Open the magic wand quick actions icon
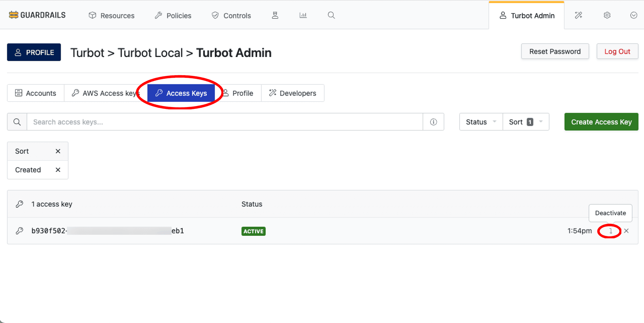Image resolution: width=644 pixels, height=323 pixels. click(x=578, y=15)
